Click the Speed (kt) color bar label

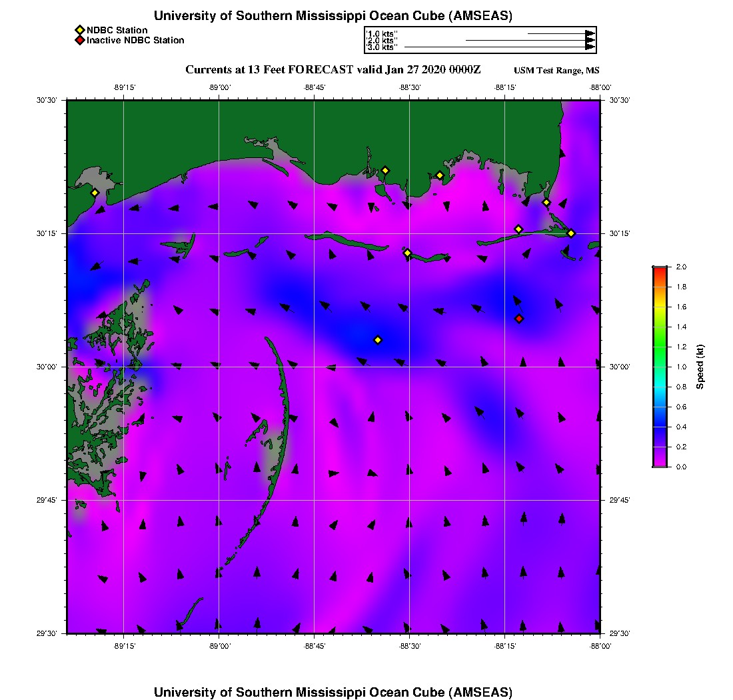point(700,367)
